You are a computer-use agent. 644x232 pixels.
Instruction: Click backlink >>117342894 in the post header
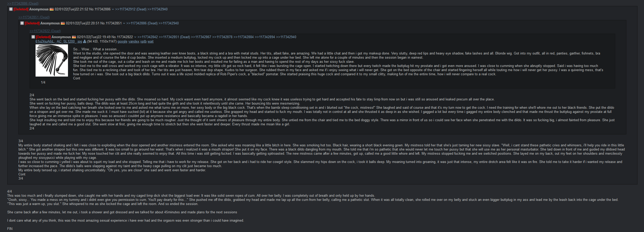pyautogui.click(x=265, y=37)
